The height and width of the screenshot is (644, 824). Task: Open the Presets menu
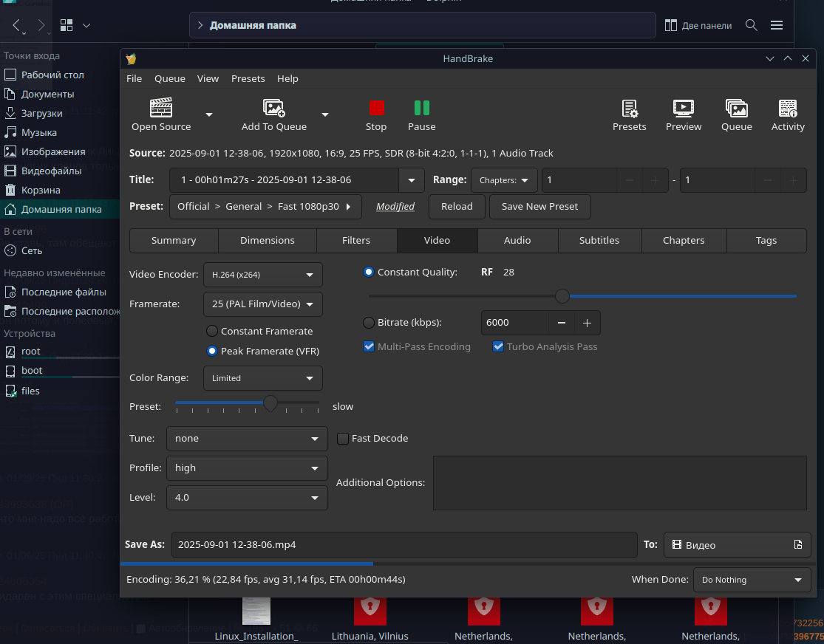pos(248,78)
